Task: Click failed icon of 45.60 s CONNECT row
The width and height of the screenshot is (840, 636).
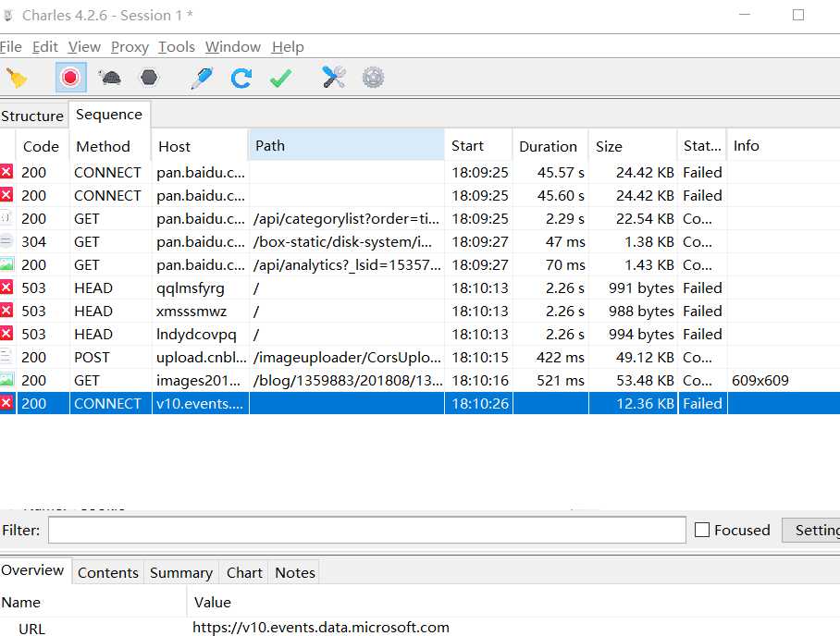Action: click(6, 195)
